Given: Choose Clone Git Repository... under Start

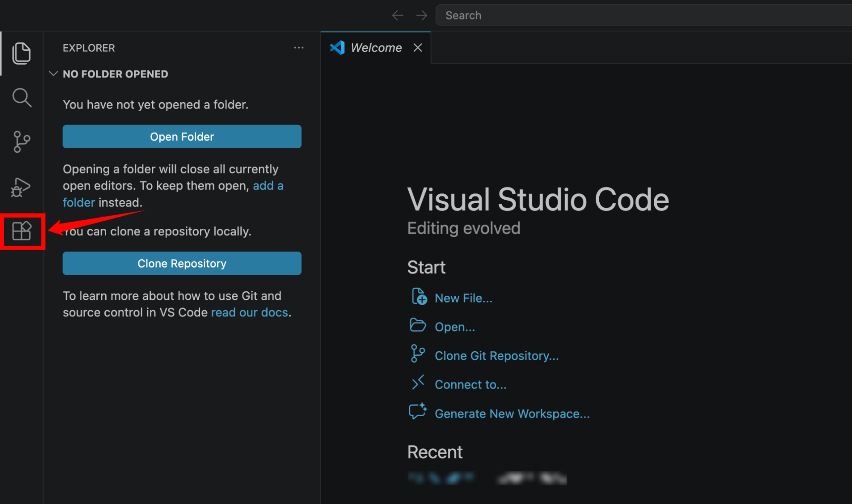Looking at the screenshot, I should [497, 356].
